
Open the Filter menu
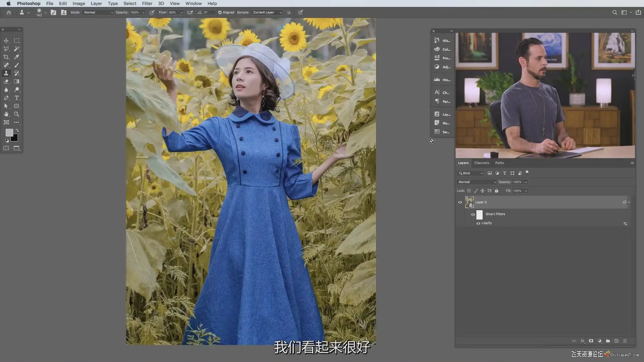147,3
